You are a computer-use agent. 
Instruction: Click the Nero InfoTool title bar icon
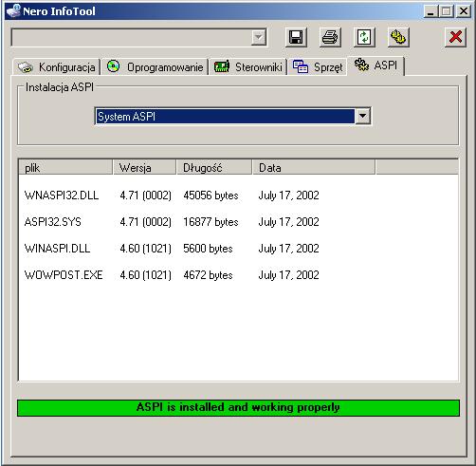tap(13, 11)
